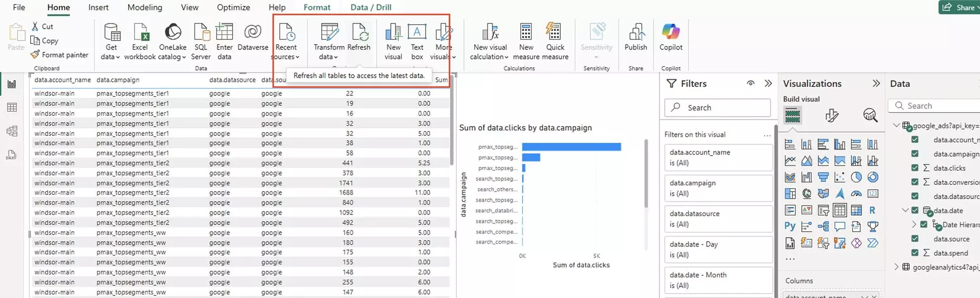Select the Stacked bar chart visual
The height and width of the screenshot is (298, 980).
click(x=790, y=144)
